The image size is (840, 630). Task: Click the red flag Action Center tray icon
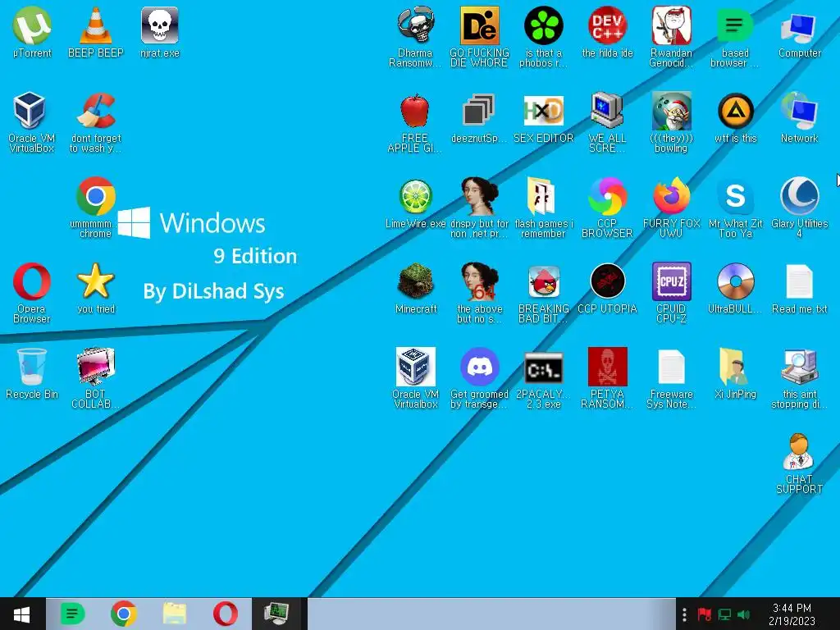coord(704,614)
